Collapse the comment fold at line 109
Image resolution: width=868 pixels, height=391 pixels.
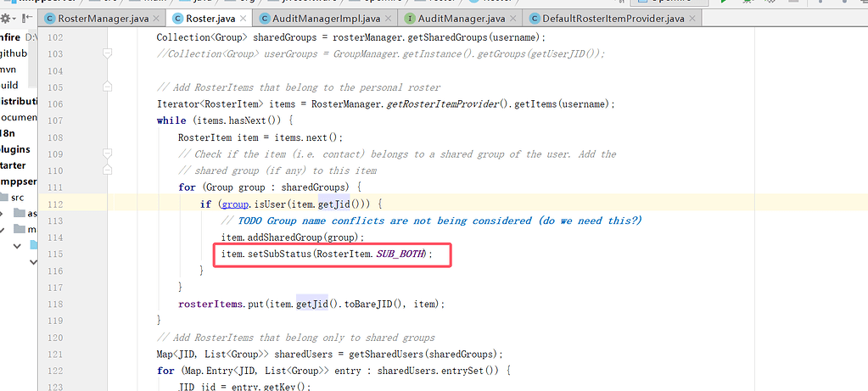coord(108,154)
